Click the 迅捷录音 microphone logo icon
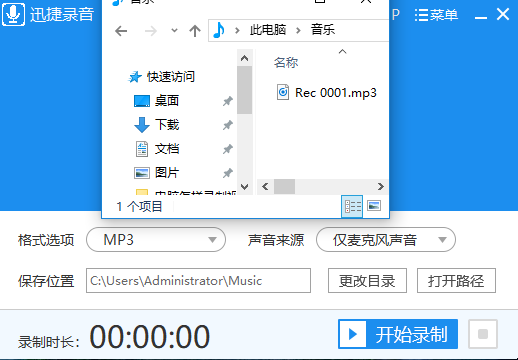Screen dimensions: 518x360 pos(13,14)
